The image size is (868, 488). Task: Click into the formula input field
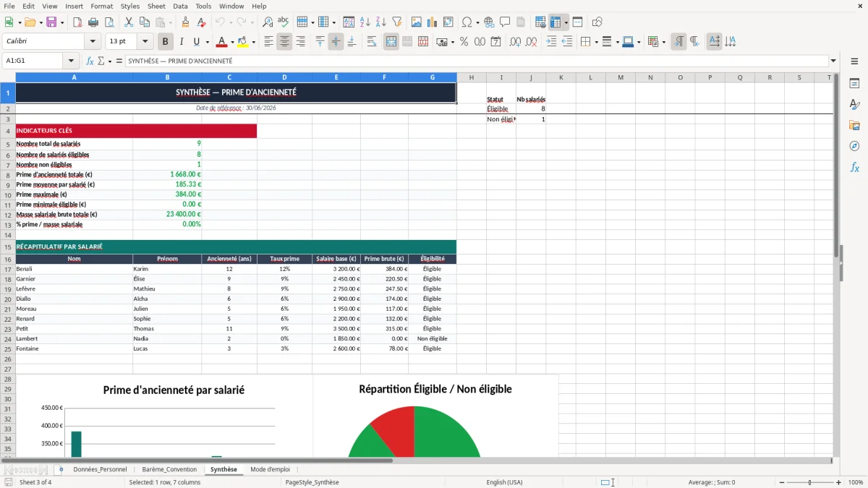click(476, 61)
